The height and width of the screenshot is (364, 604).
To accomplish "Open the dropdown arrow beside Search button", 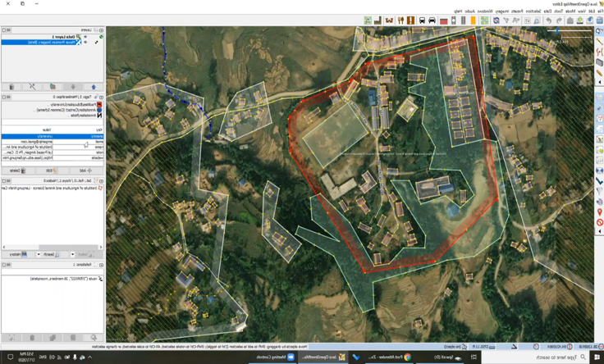I will tap(39, 254).
